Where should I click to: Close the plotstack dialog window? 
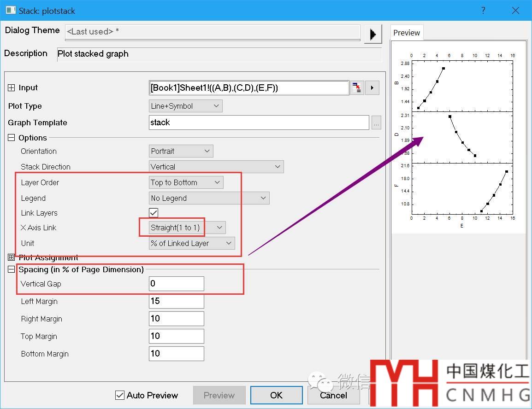pos(515,11)
